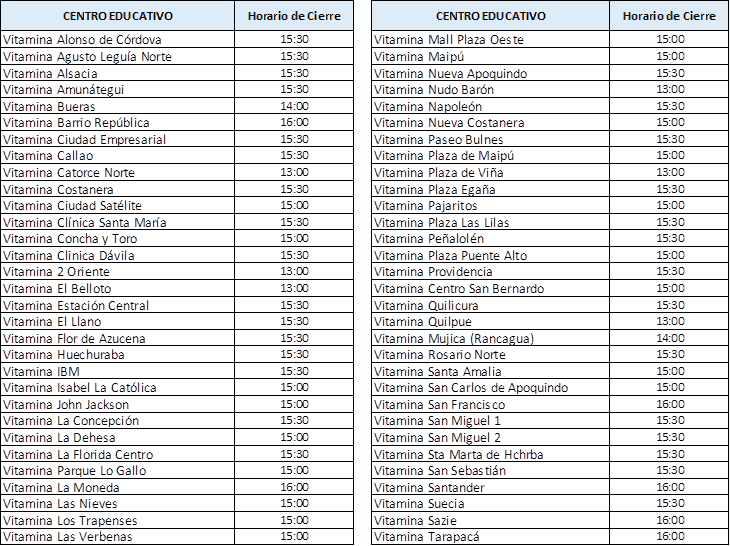Select the Vitamina Nueva Costanera cell
Screen dimensions: 730x546
pyautogui.click(x=491, y=122)
